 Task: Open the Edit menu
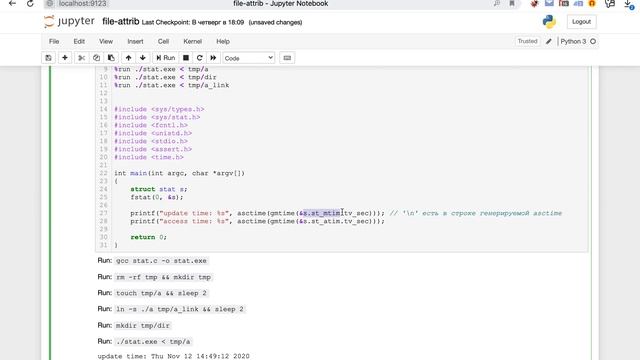pyautogui.click(x=79, y=41)
